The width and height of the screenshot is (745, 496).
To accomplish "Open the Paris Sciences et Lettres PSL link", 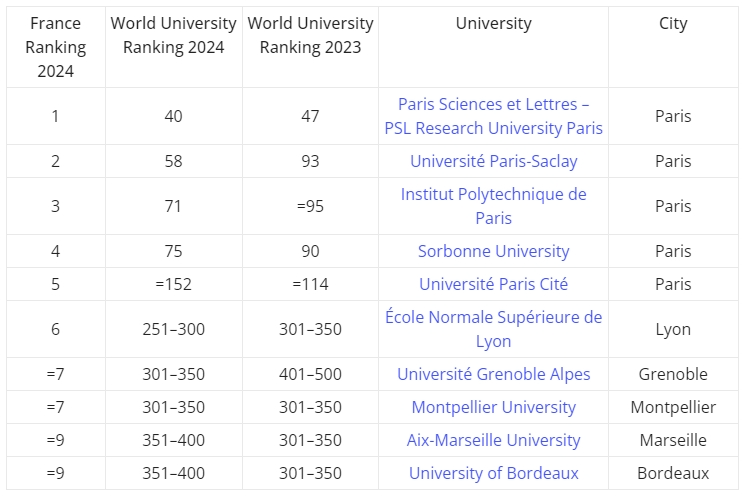I will [493, 116].
